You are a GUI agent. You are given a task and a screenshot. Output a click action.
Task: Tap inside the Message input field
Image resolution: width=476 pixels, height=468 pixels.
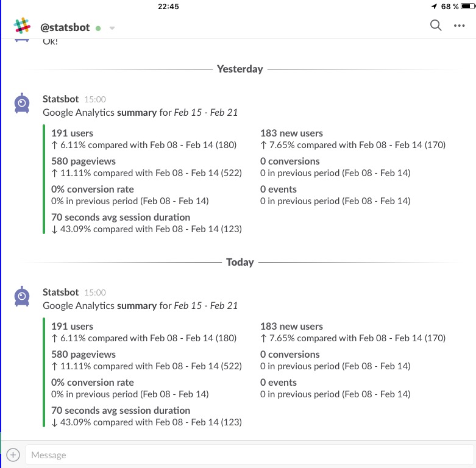[x=249, y=455]
